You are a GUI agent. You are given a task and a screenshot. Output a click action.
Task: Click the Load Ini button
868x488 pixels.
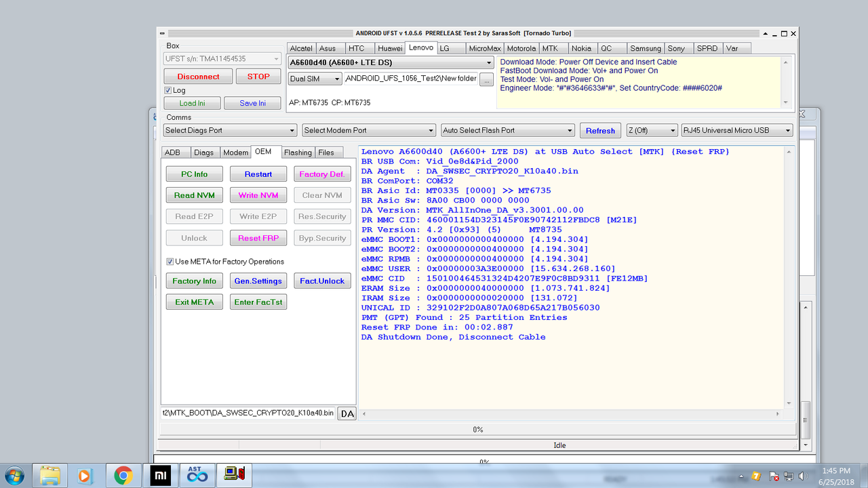click(192, 103)
